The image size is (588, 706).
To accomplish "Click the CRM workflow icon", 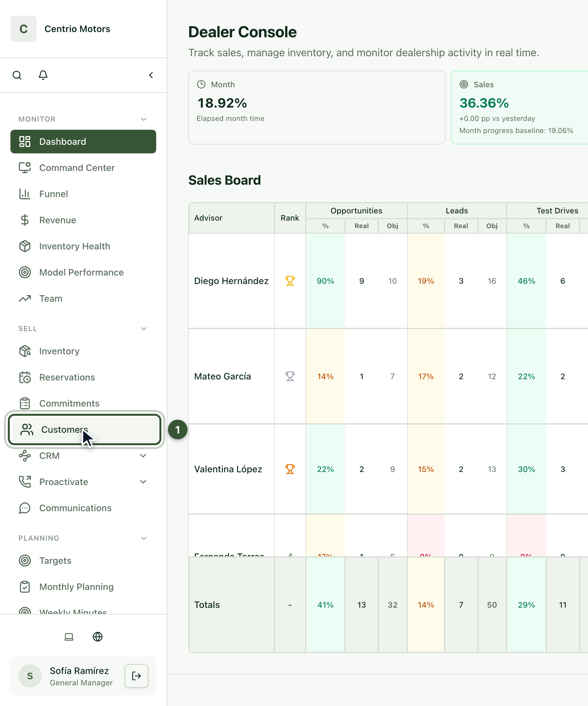I will click(x=25, y=456).
